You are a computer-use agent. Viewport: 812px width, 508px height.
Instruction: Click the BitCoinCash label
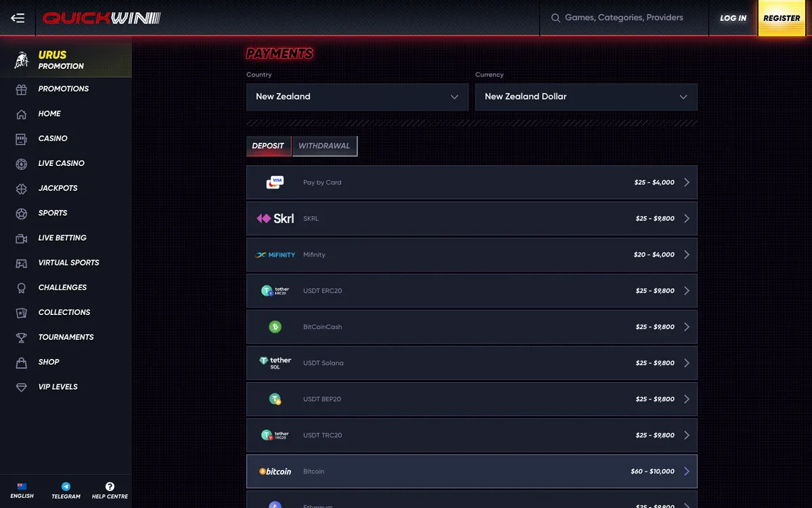click(323, 327)
